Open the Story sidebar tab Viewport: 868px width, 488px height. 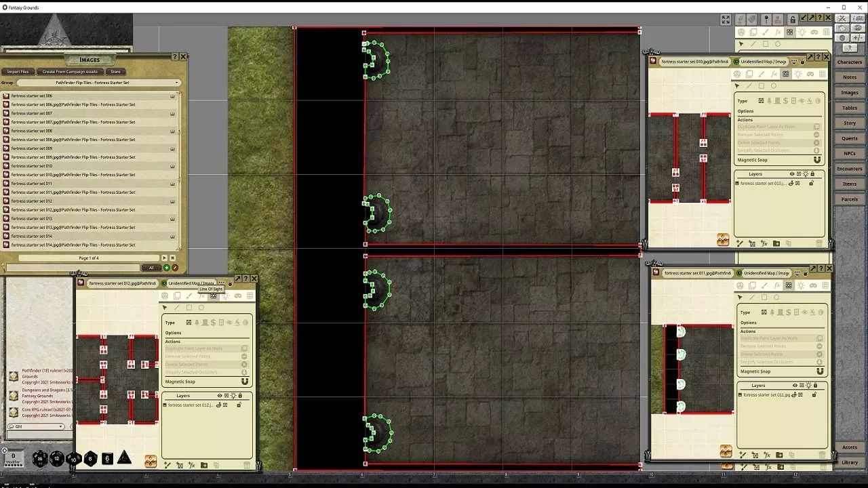(849, 123)
